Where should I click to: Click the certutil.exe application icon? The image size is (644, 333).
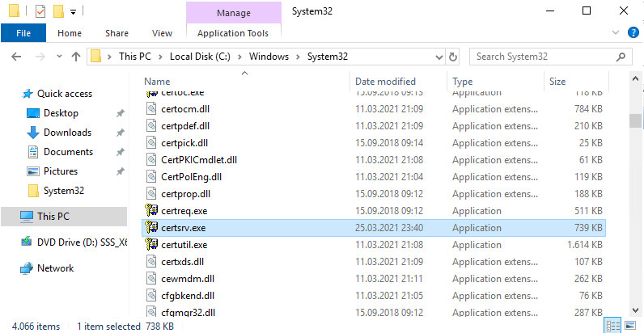(x=151, y=244)
